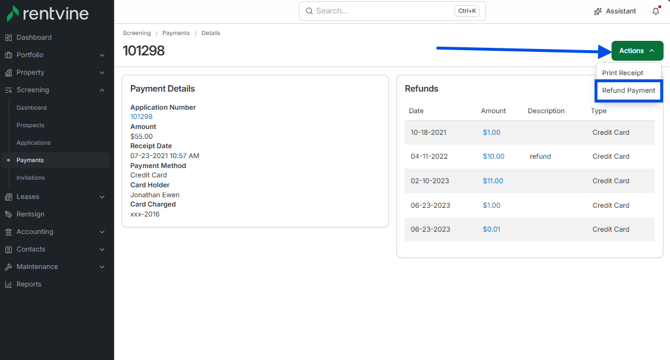Expand the Contacts chevron
The height and width of the screenshot is (360, 670).
coord(102,249)
